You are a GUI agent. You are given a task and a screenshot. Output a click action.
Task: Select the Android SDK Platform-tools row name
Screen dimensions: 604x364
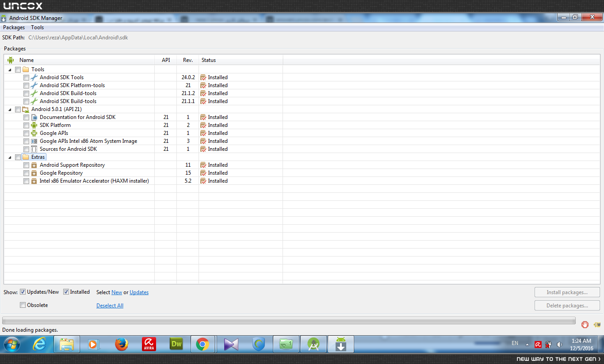pos(72,85)
